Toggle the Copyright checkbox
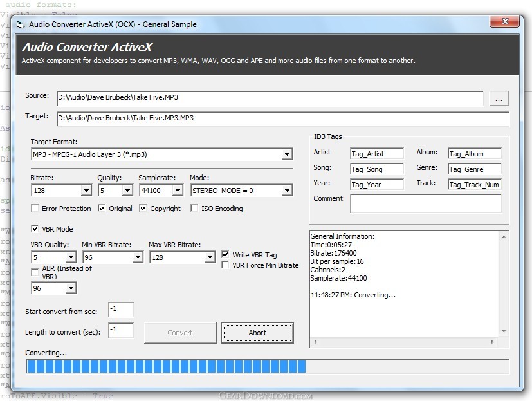This screenshot has width=532, height=401. 143,208
